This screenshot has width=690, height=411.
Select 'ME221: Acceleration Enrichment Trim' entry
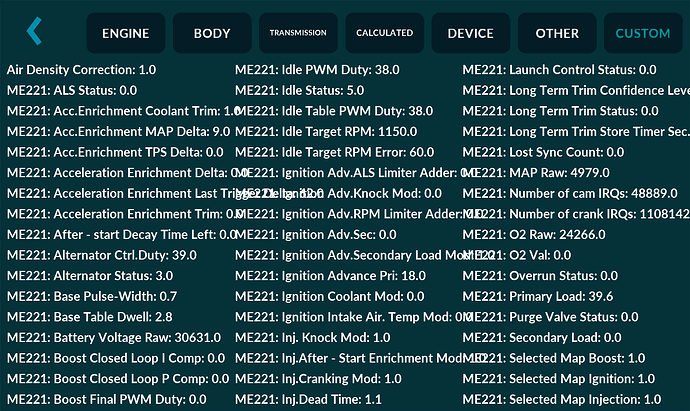[x=125, y=214]
